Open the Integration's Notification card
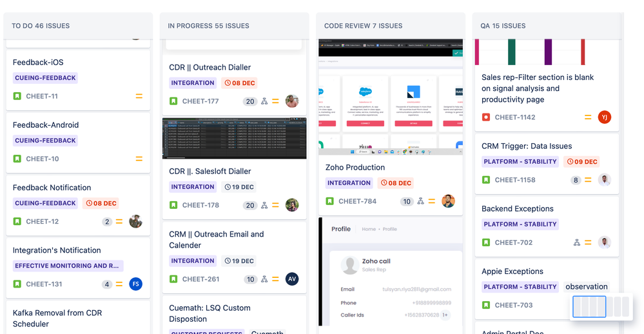 coord(57,250)
